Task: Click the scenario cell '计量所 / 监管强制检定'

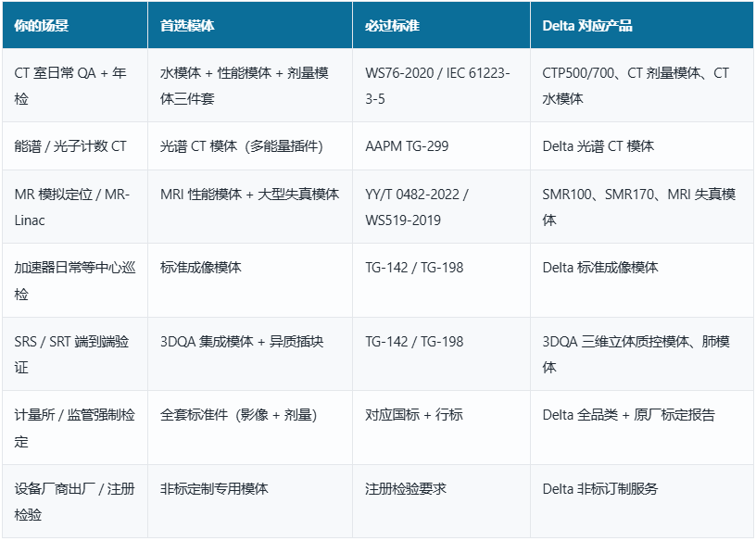Action: pos(75,428)
